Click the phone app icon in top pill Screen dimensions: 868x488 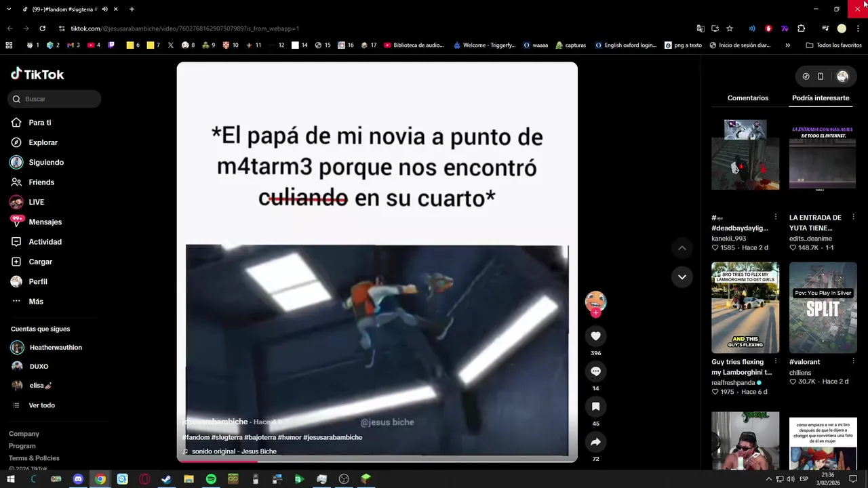click(x=821, y=77)
